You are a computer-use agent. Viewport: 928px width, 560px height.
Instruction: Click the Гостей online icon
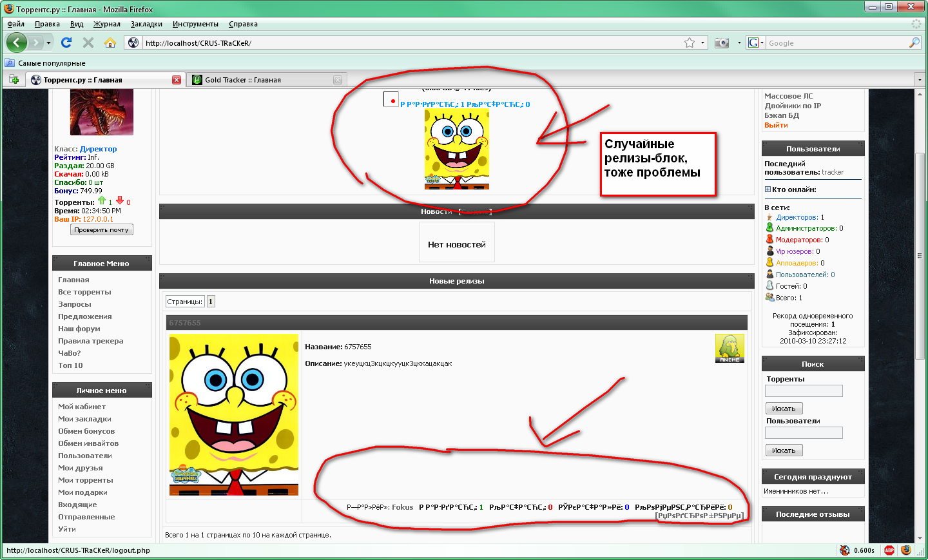pyautogui.click(x=769, y=285)
